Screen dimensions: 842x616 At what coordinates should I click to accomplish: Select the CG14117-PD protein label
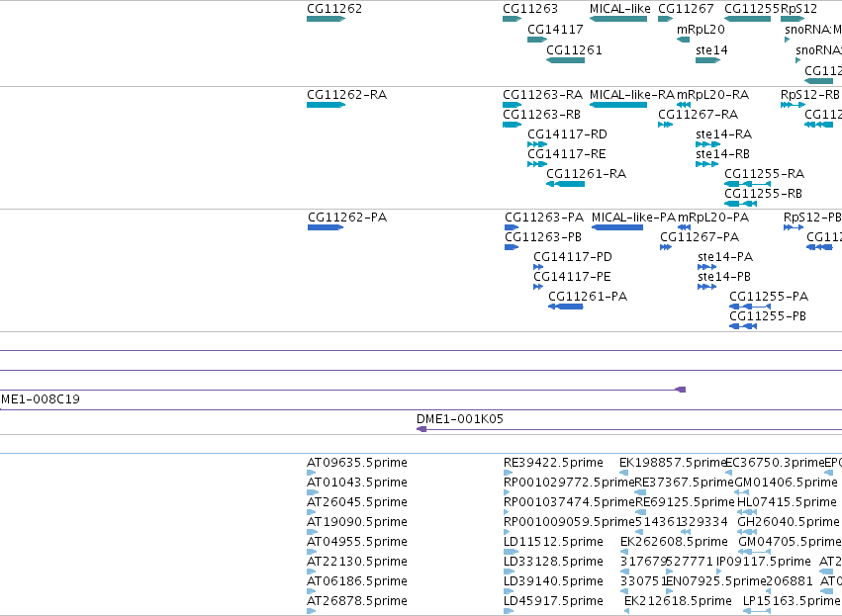pyautogui.click(x=573, y=257)
